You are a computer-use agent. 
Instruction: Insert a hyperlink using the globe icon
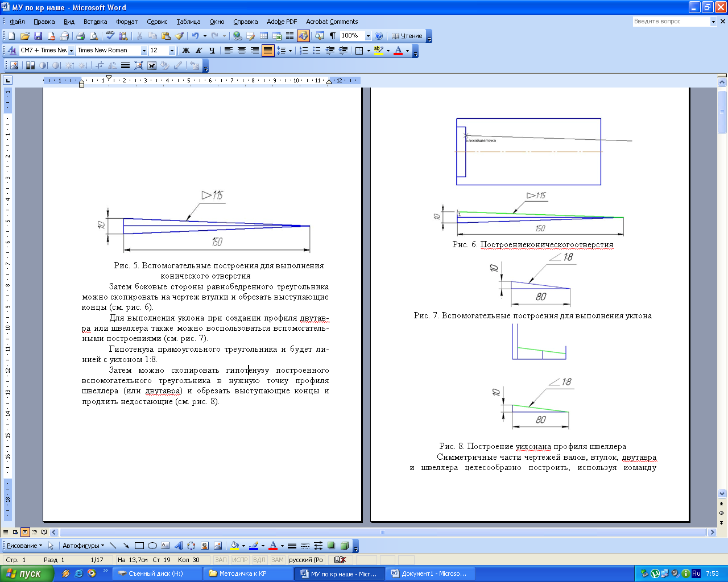tap(237, 36)
